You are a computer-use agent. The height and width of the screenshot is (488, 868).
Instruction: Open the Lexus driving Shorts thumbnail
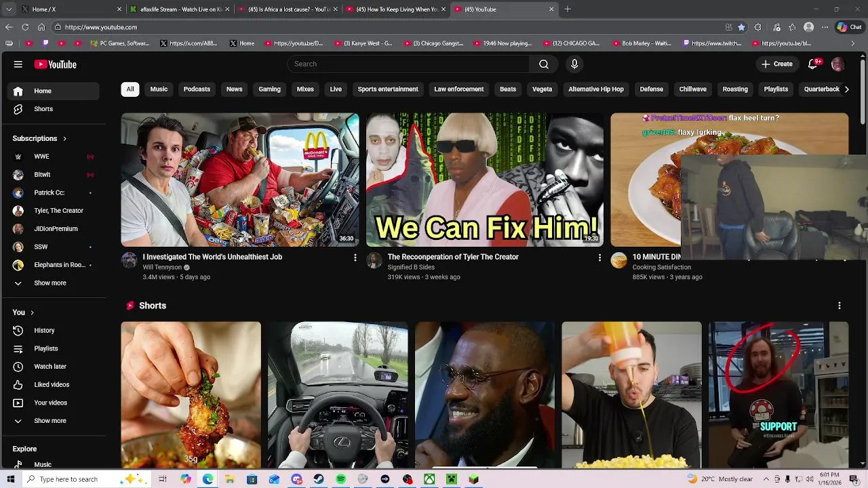338,395
